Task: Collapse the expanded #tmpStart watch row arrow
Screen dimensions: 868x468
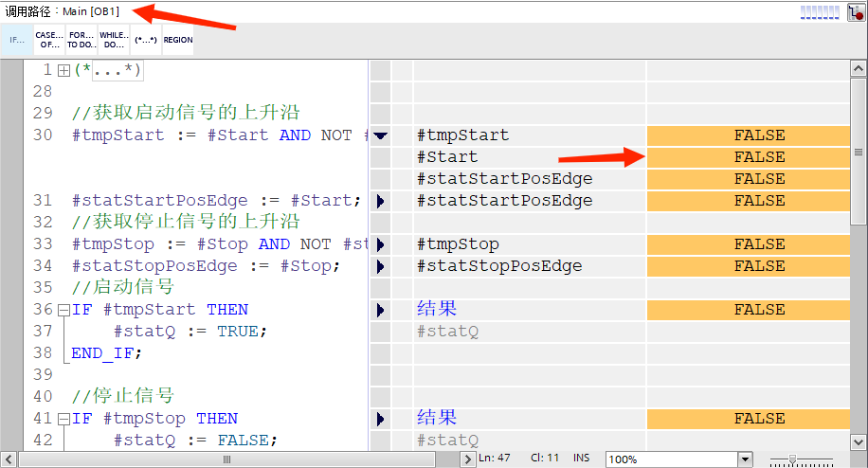Action: pos(381,135)
